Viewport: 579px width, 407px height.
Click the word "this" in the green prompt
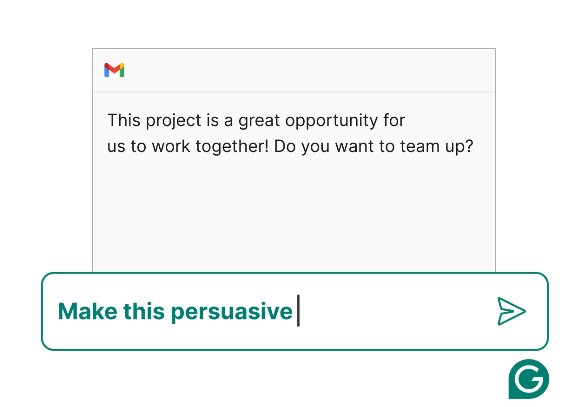144,311
